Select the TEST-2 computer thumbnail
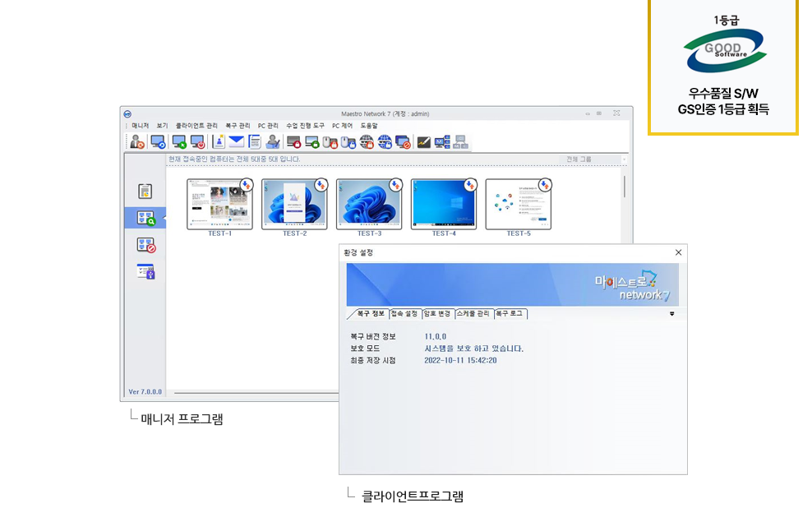This screenshot has width=812, height=531. click(294, 204)
